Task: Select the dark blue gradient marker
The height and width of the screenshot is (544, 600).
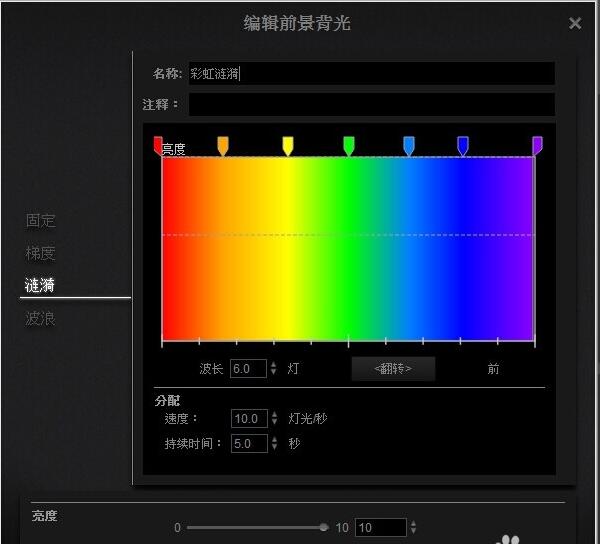Action: pyautogui.click(x=463, y=146)
